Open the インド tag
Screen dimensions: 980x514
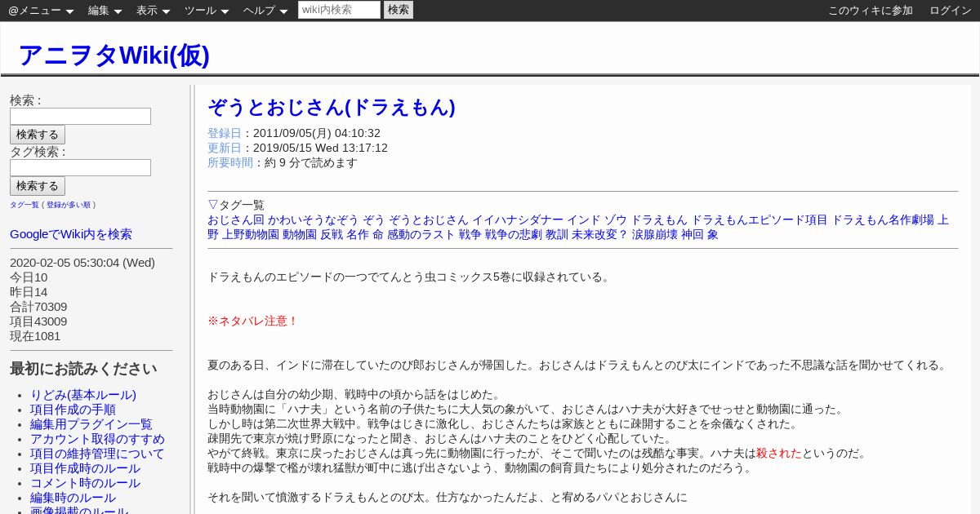tap(584, 219)
